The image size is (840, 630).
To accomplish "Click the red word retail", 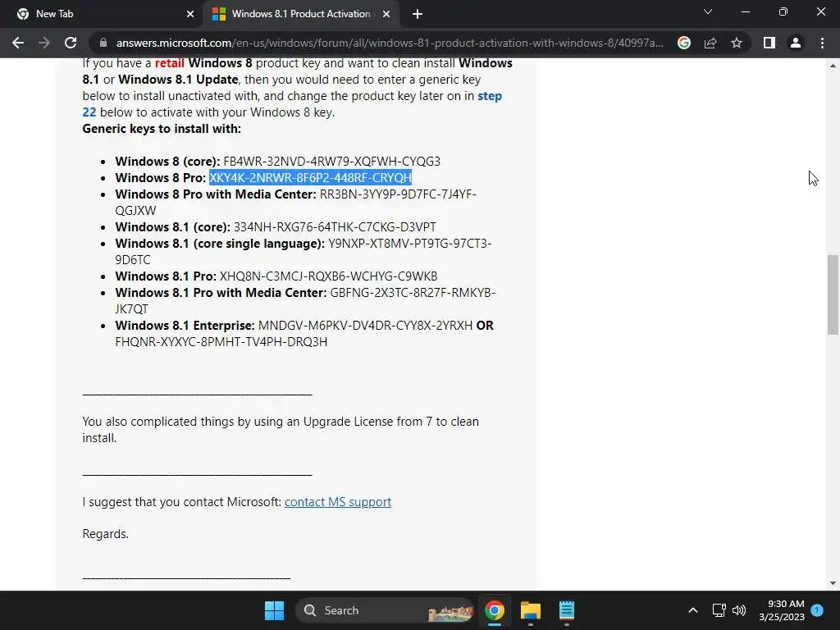I will pyautogui.click(x=169, y=63).
